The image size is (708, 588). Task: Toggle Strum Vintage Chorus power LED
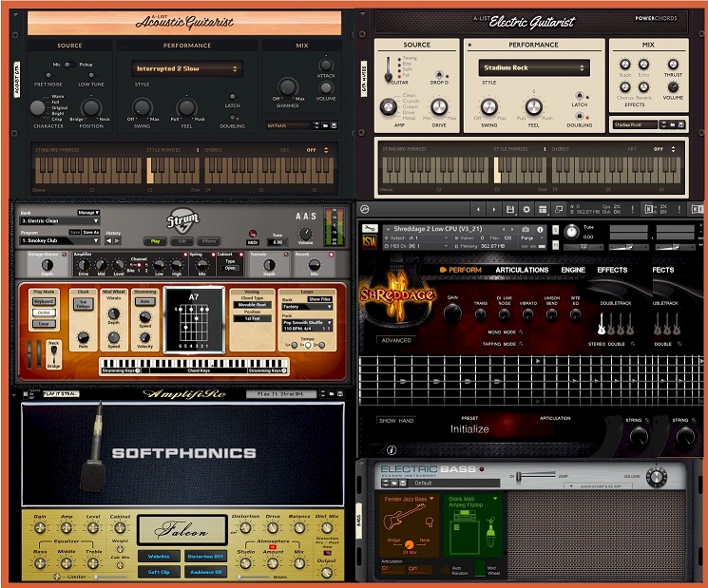65,255
